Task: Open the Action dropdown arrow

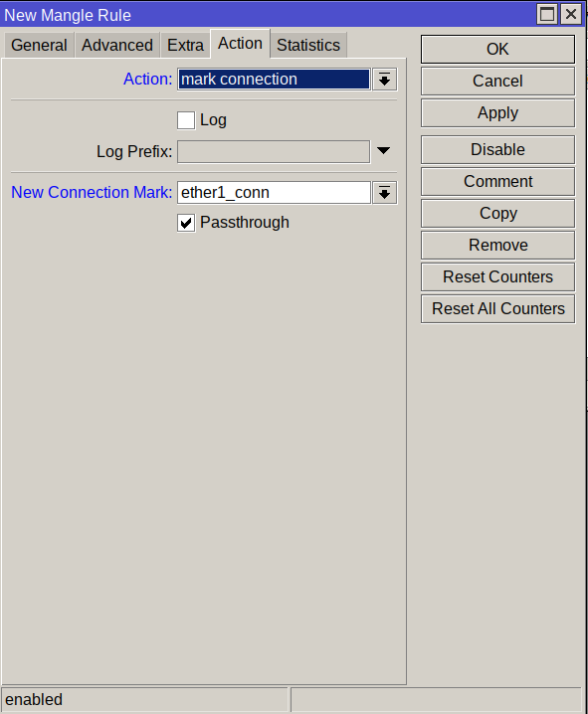Action: 384,80
